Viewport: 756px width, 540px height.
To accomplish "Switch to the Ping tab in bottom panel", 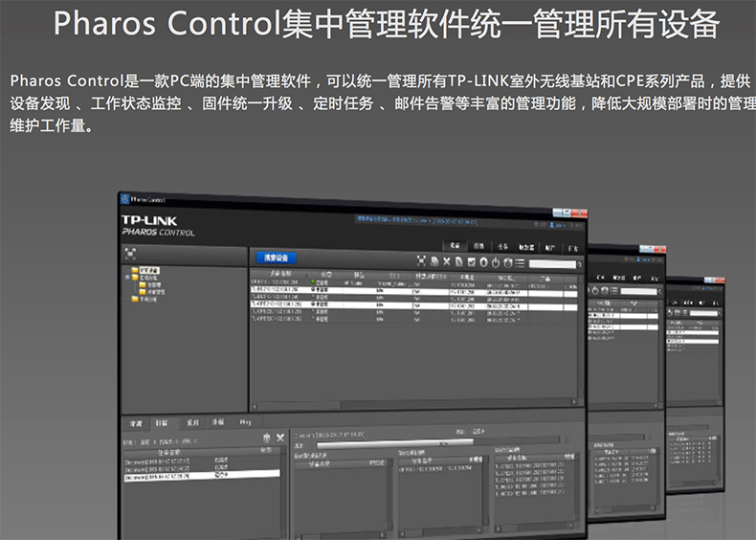I will click(245, 421).
